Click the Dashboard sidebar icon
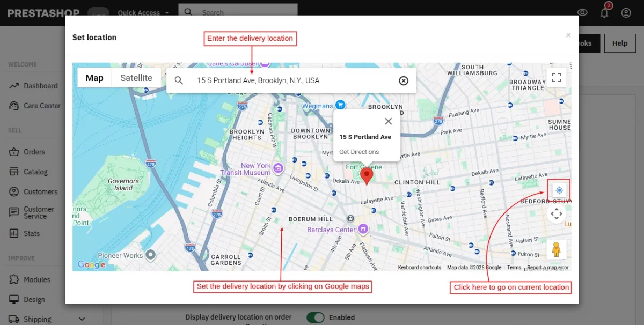The width and height of the screenshot is (644, 325). 14,86
